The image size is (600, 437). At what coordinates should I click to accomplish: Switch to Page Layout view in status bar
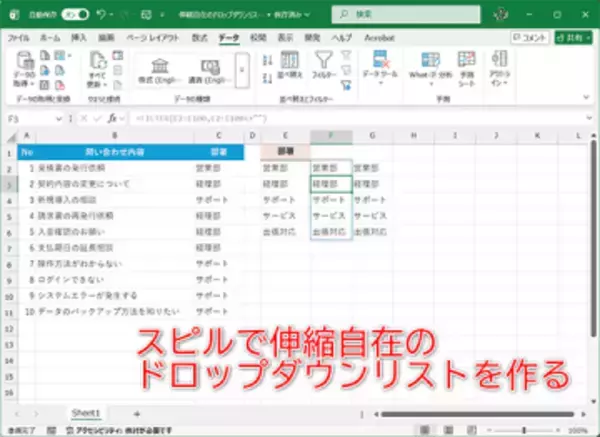click(x=448, y=430)
